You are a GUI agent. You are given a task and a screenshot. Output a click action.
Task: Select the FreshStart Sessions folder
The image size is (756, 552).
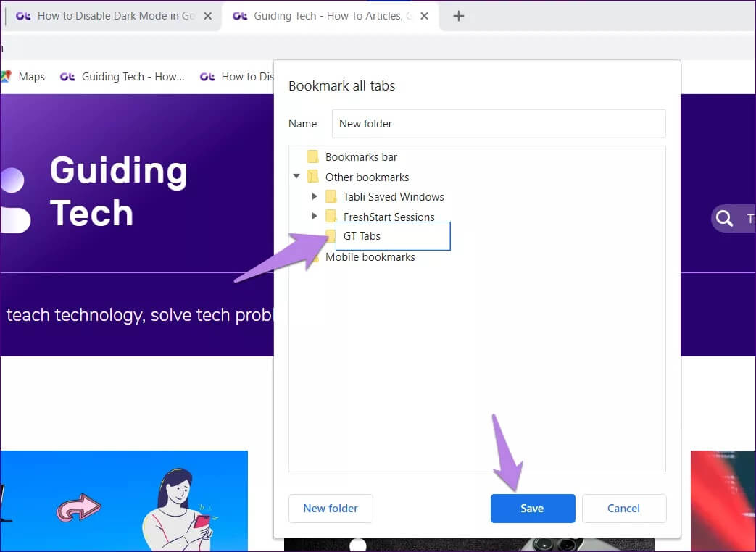tap(389, 217)
